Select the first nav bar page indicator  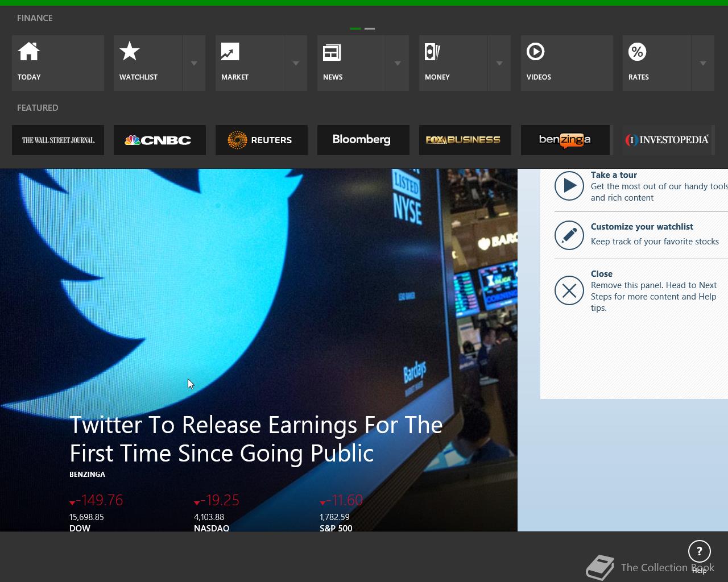(x=355, y=28)
